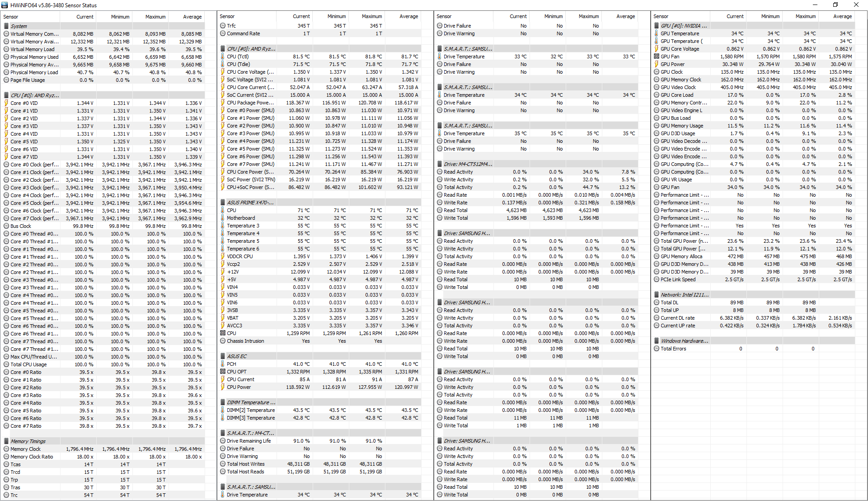Select the Drive Remaining Life row
Viewport: 868px width, 501px height.
(249, 441)
